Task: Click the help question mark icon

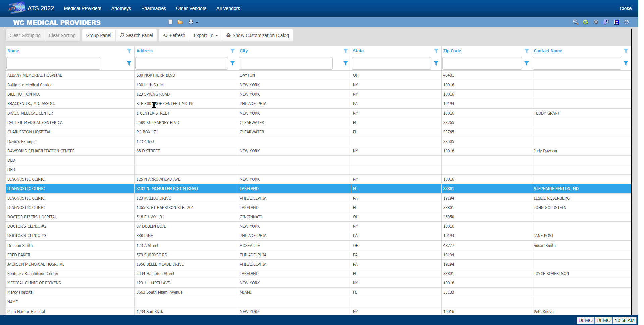Action: tap(627, 22)
